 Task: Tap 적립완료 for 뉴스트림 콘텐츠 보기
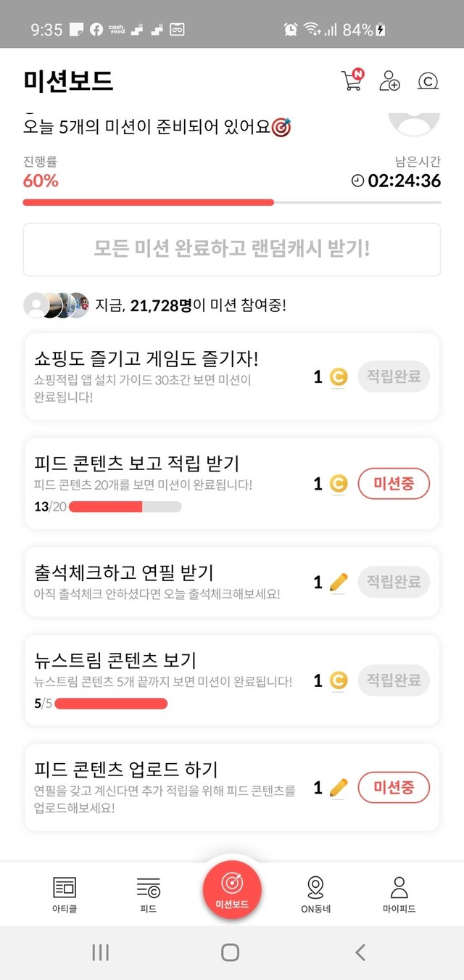click(x=394, y=680)
